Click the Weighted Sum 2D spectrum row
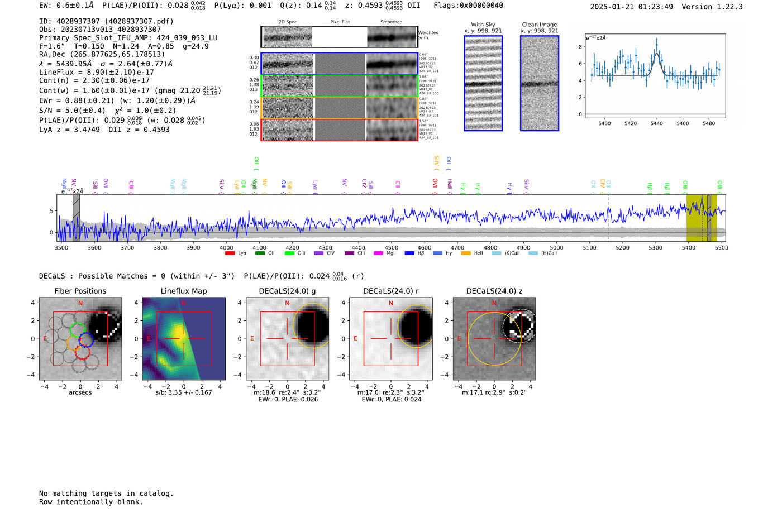782x532 pixels. coord(339,37)
